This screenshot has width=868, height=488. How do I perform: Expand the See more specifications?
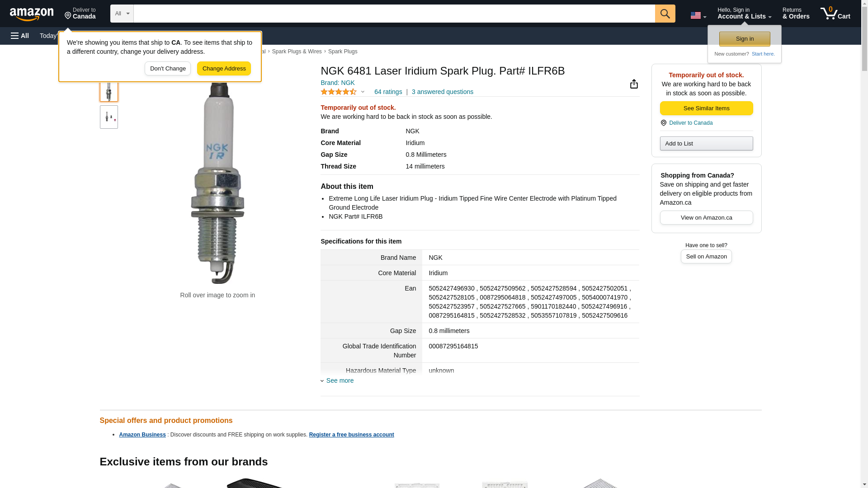coord(340,380)
